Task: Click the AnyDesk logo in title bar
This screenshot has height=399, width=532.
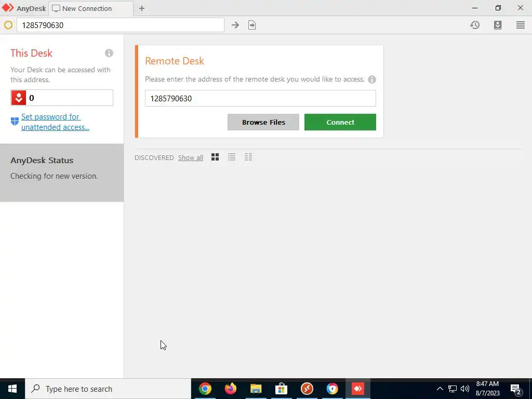Action: pos(8,8)
